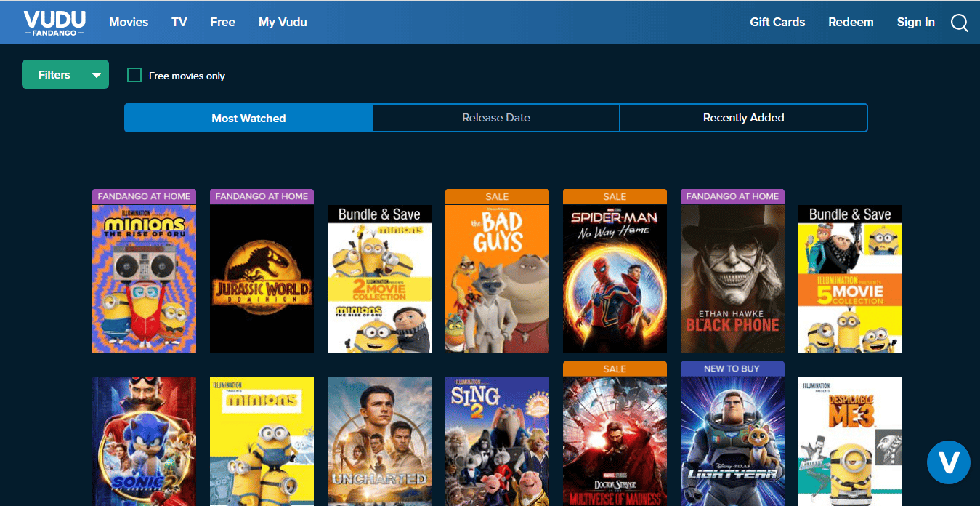Open the TV menu
Image resolution: width=980 pixels, height=506 pixels.
click(179, 23)
